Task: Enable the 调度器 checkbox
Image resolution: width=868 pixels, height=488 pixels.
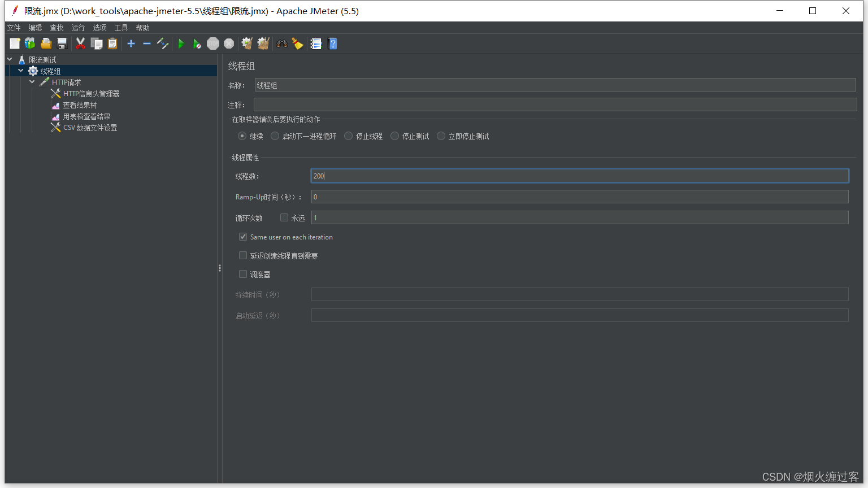Action: pos(243,274)
